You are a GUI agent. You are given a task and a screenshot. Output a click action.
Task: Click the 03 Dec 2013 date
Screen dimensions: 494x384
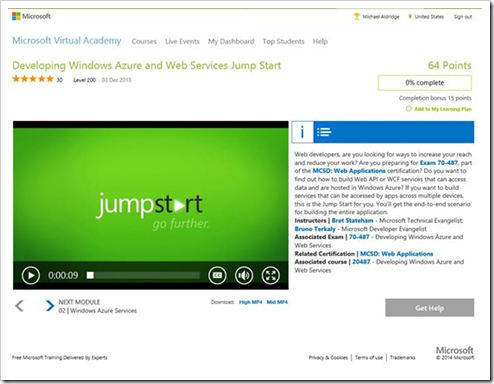(116, 80)
